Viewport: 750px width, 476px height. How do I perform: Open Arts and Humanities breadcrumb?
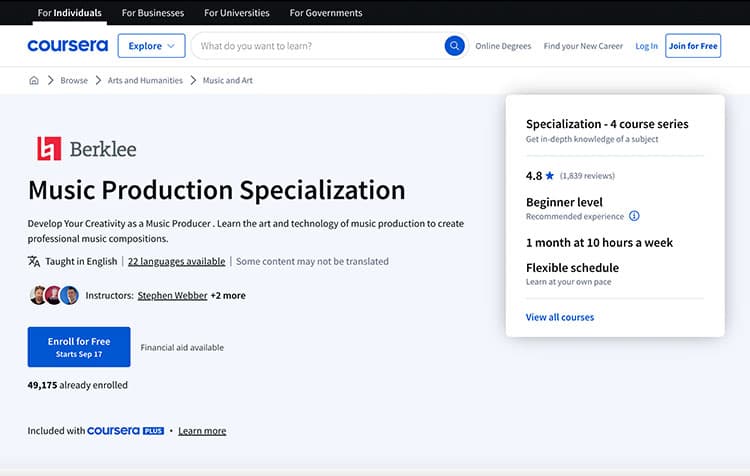pos(145,80)
